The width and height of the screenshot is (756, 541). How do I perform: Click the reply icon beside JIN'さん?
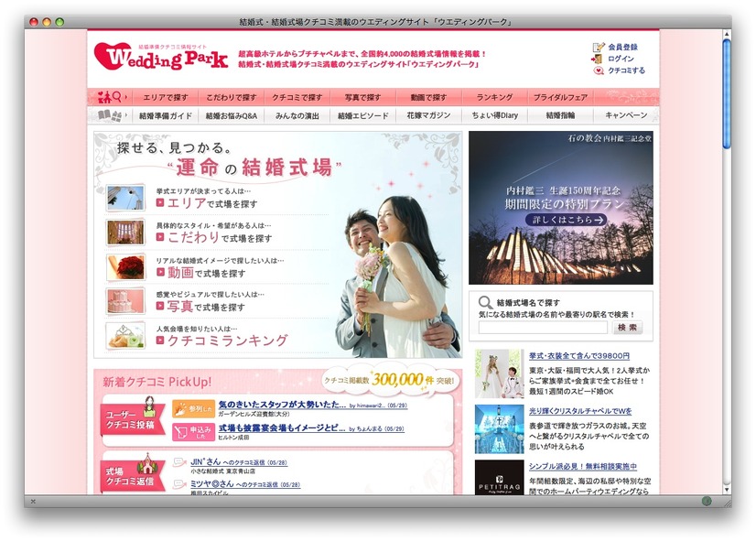click(x=179, y=462)
